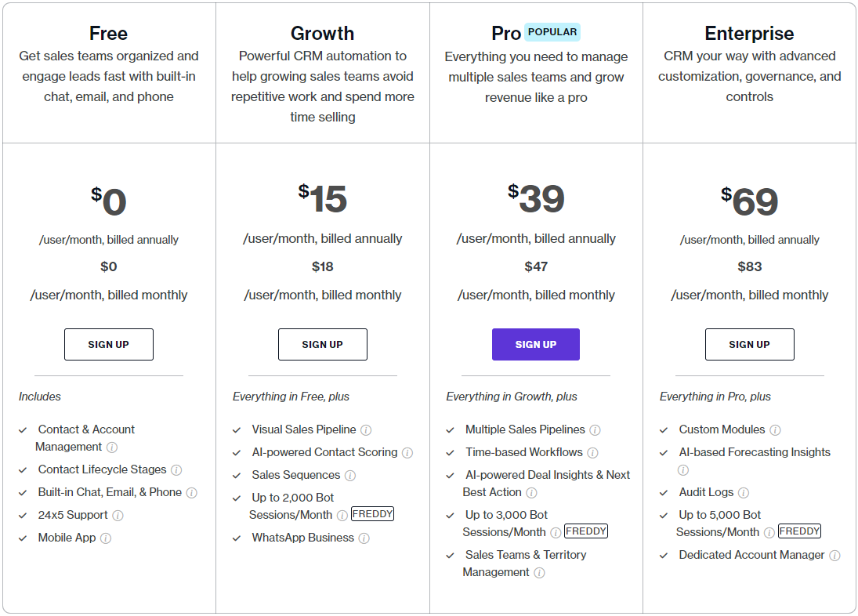This screenshot has width=858, height=616.
Task: Open info icon beside Mobile App
Action: point(106,538)
